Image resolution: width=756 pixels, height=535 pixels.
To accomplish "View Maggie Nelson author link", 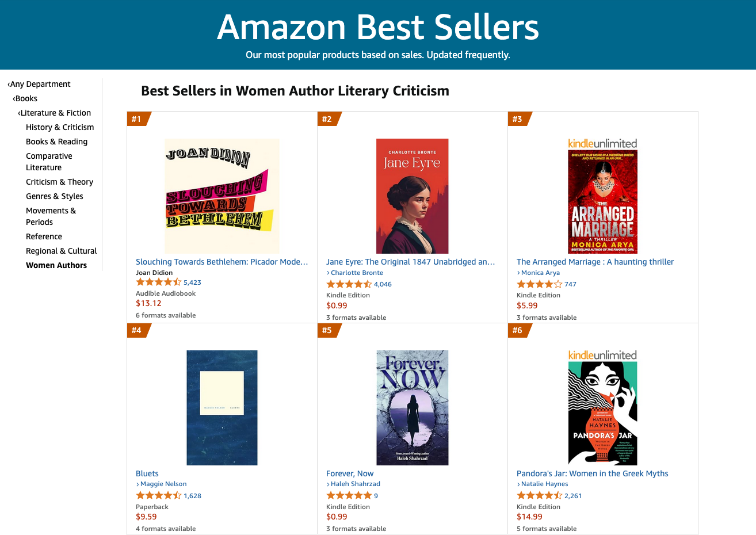I will (163, 484).
